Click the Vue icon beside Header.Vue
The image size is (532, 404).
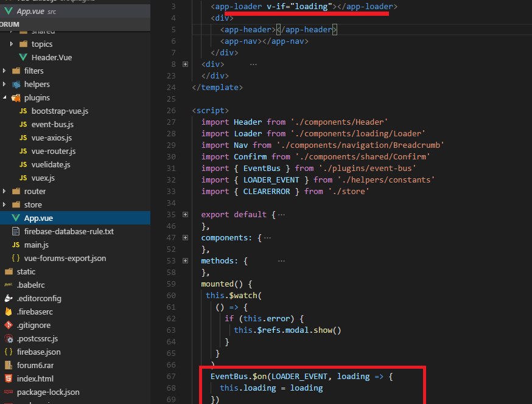(x=23, y=57)
